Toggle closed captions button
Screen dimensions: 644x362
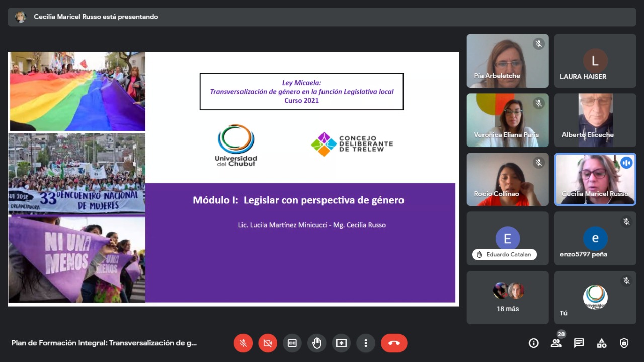click(x=292, y=343)
